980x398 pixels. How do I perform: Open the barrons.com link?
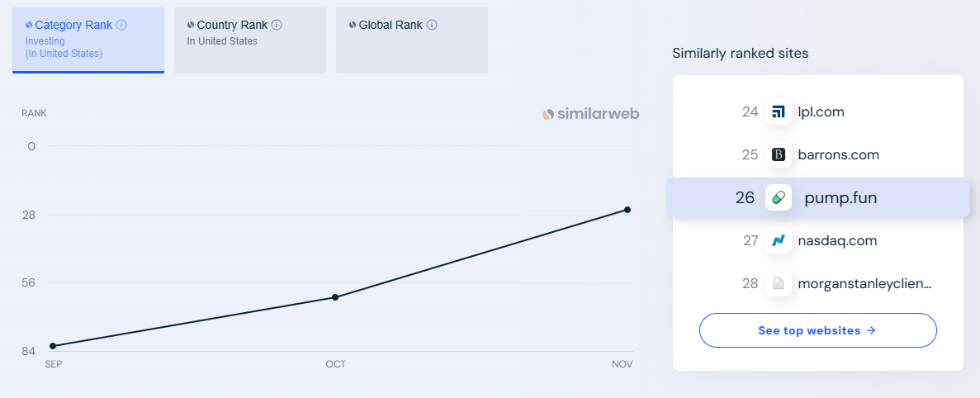[x=838, y=155]
